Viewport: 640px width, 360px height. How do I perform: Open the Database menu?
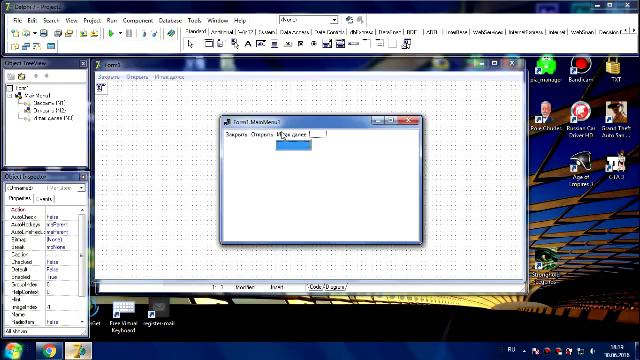170,20
